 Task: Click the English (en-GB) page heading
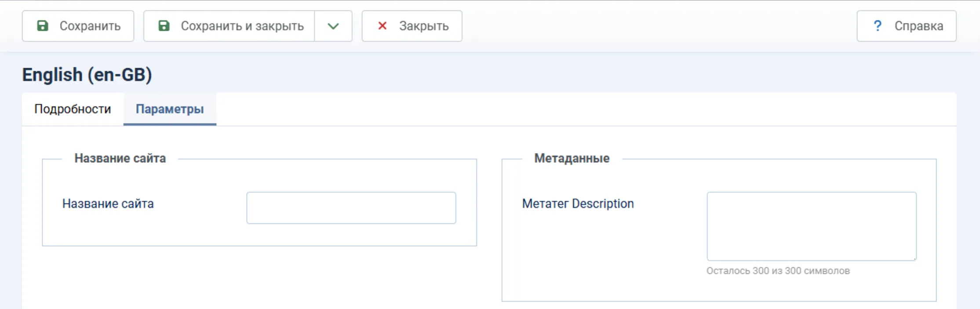coord(87,75)
